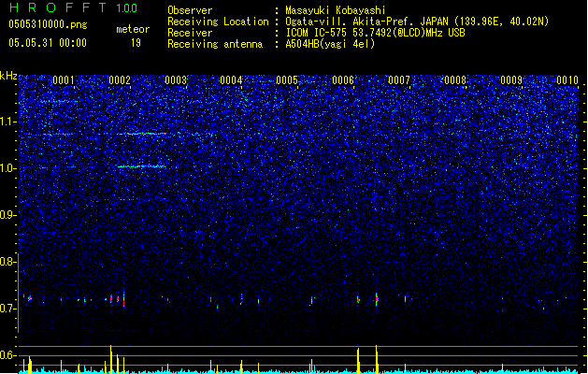This screenshot has width=588, height=374.
Task: Click the ICOM IC-575 receiver details
Action: [x=375, y=33]
